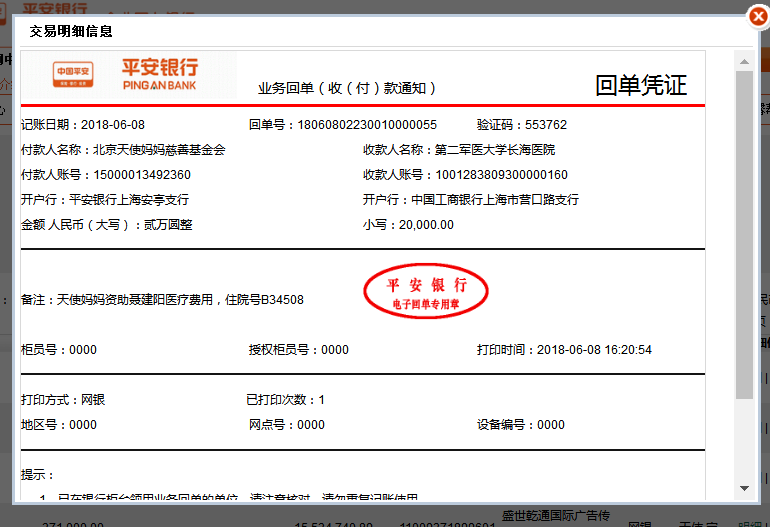Click the 平安银行上海安亭支行 bank branch text

pyautogui.click(x=129, y=200)
